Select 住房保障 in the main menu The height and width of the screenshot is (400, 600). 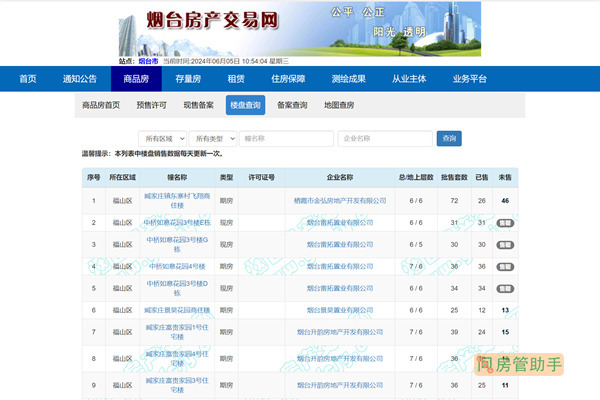pyautogui.click(x=288, y=79)
